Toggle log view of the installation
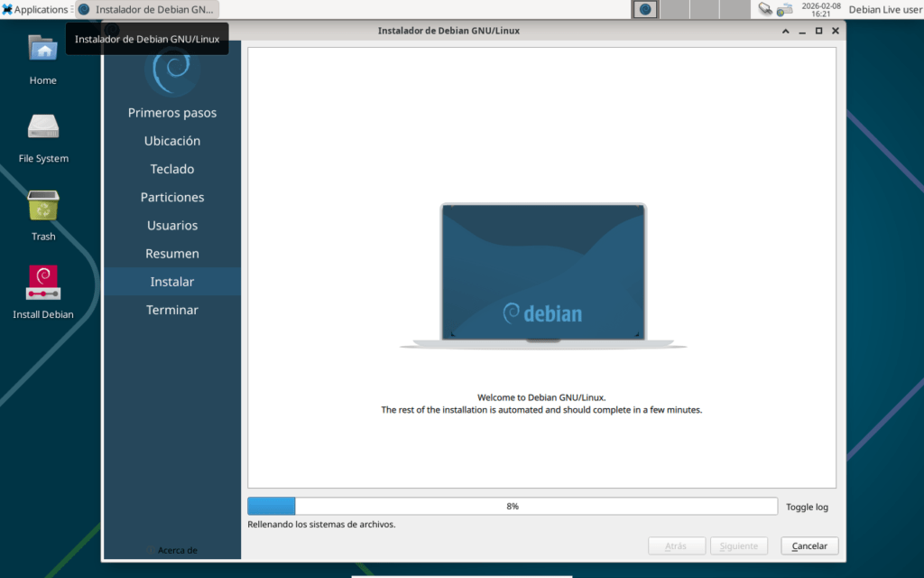The height and width of the screenshot is (578, 924). click(807, 507)
